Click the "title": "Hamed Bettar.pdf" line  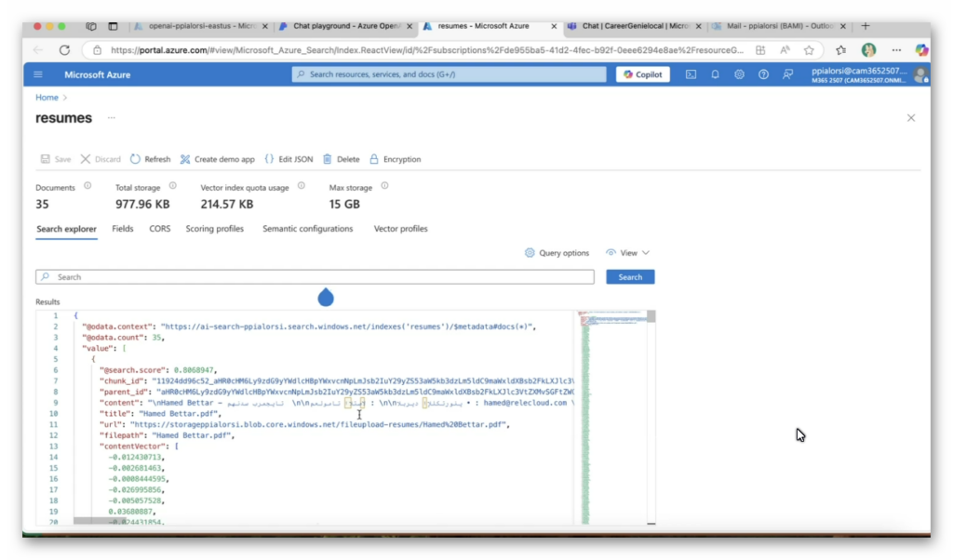(x=160, y=414)
